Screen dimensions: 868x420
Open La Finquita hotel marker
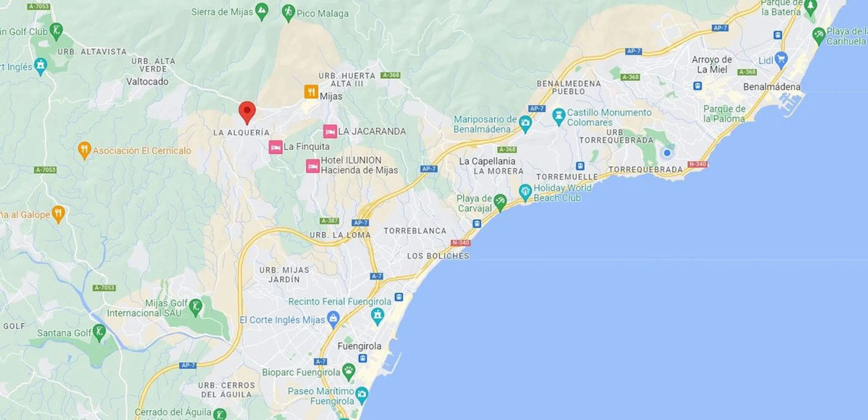tap(275, 147)
